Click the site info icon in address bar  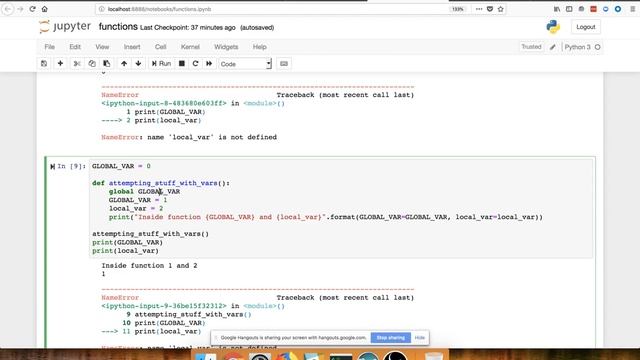[102, 9]
